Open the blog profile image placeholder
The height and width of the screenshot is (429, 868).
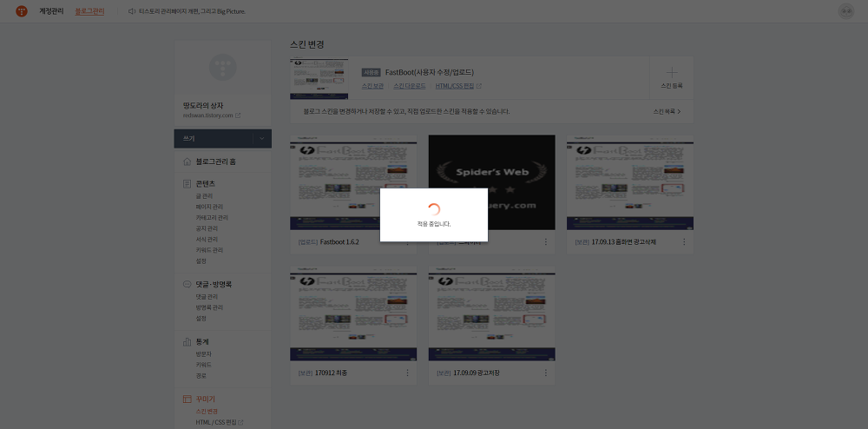tap(222, 68)
